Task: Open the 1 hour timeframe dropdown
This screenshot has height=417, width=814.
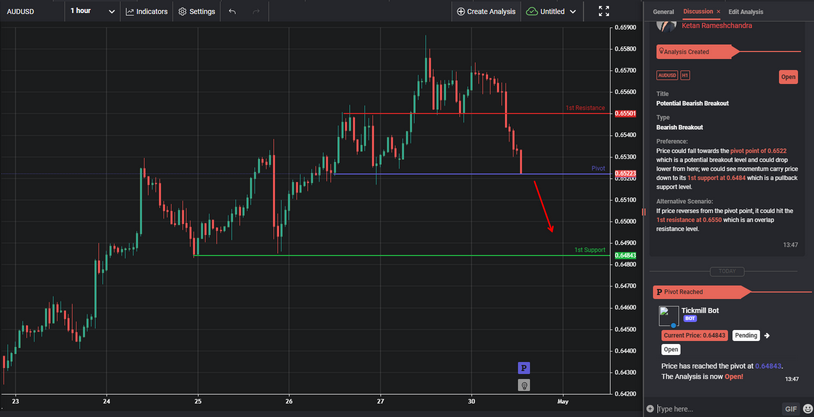Action: point(92,11)
